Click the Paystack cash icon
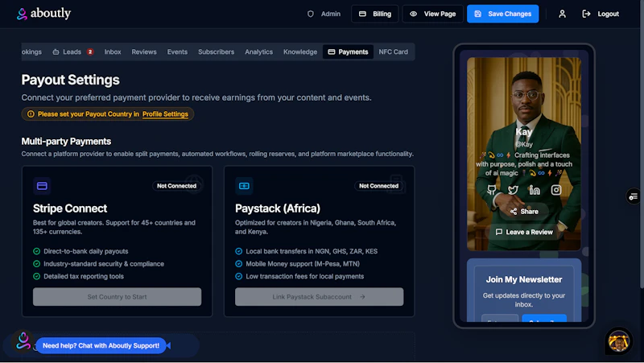644x363 pixels. tap(244, 186)
